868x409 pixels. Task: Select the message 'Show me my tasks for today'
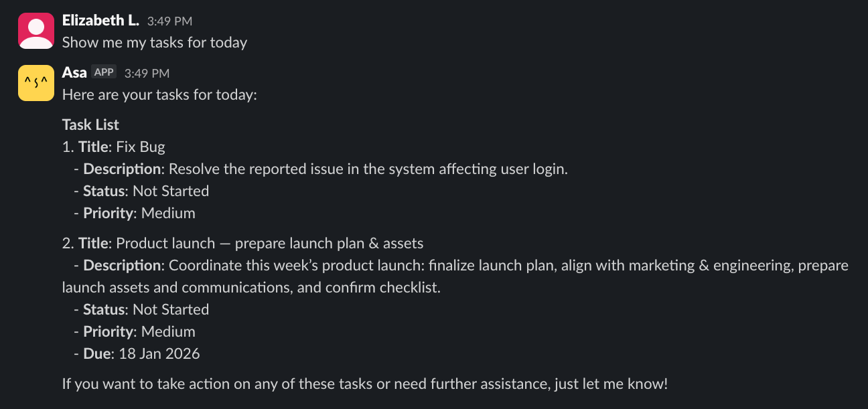coord(154,42)
